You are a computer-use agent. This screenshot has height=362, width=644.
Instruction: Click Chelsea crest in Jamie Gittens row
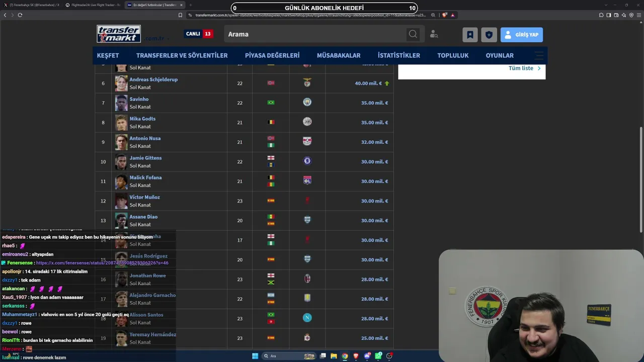307,161
